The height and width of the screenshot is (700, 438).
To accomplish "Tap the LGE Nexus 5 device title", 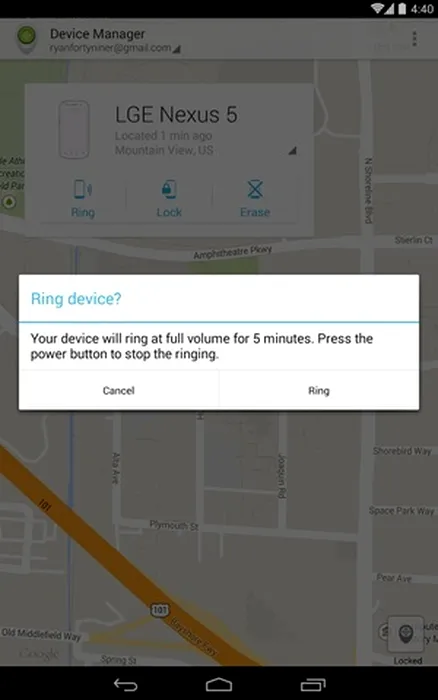I will 176,115.
